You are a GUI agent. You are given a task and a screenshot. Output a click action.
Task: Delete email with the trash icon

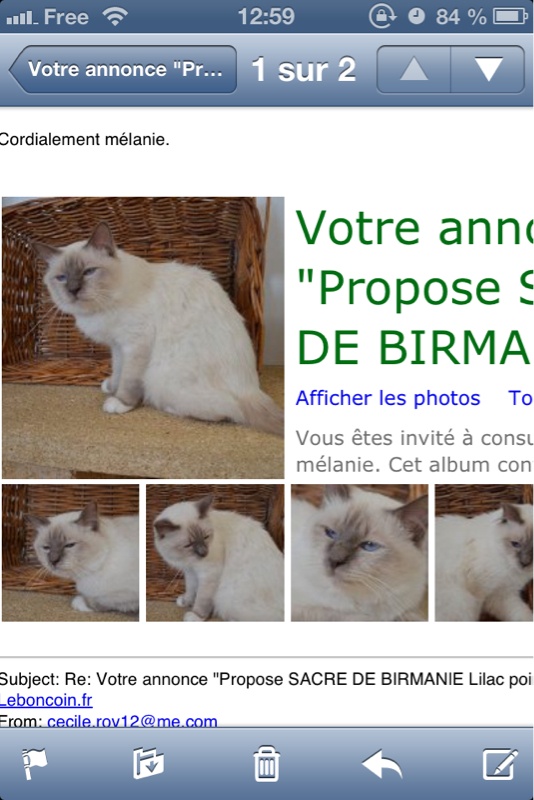click(266, 763)
